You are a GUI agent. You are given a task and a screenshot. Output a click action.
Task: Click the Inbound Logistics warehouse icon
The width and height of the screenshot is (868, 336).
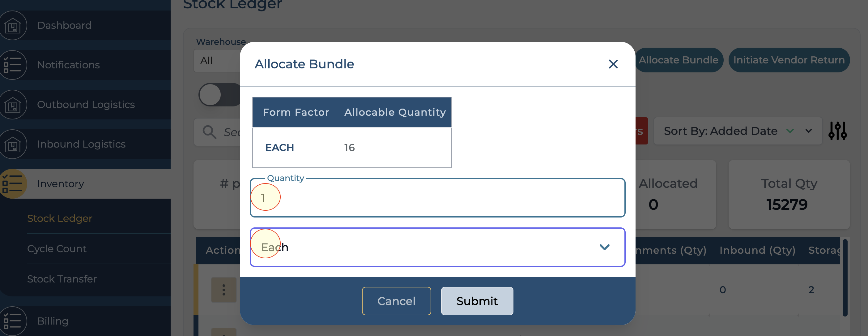[x=13, y=144]
